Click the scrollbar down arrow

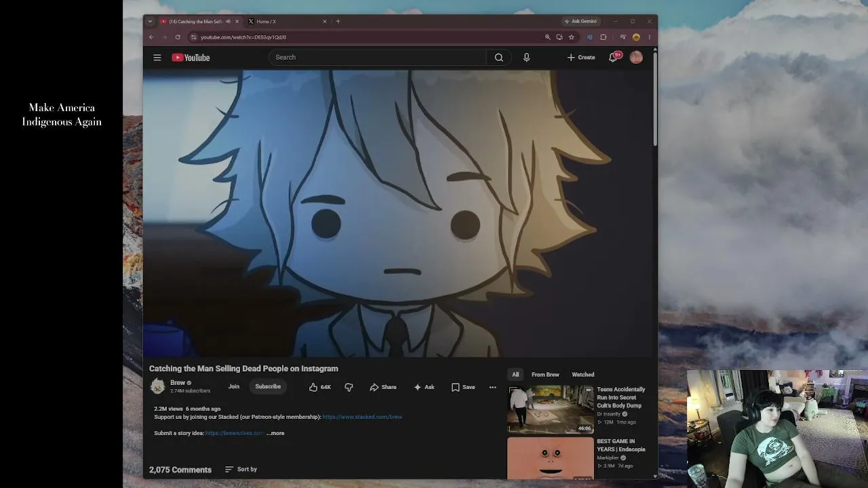[655, 476]
